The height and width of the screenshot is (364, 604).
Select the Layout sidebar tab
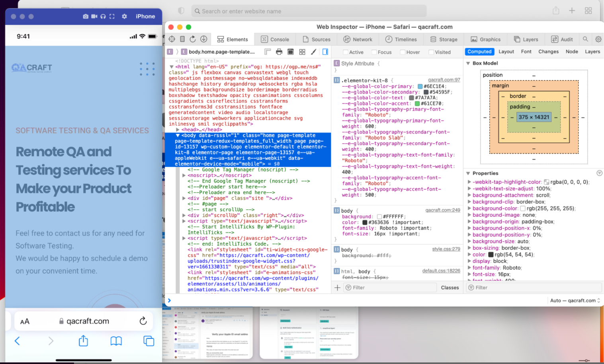tap(506, 52)
